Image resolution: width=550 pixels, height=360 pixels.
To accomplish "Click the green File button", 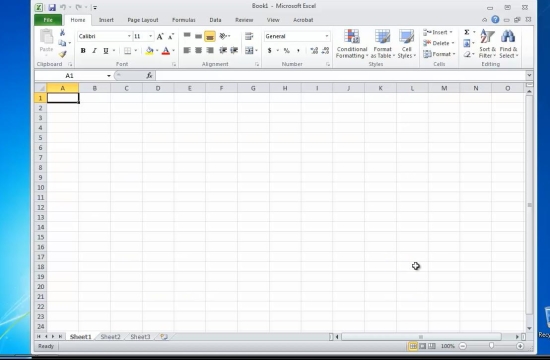I will [x=48, y=20].
